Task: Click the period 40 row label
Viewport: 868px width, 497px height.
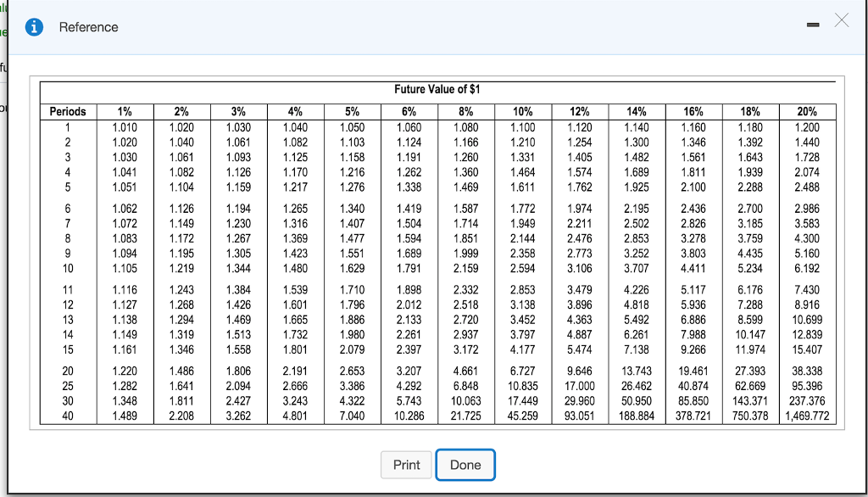Action: (x=67, y=416)
